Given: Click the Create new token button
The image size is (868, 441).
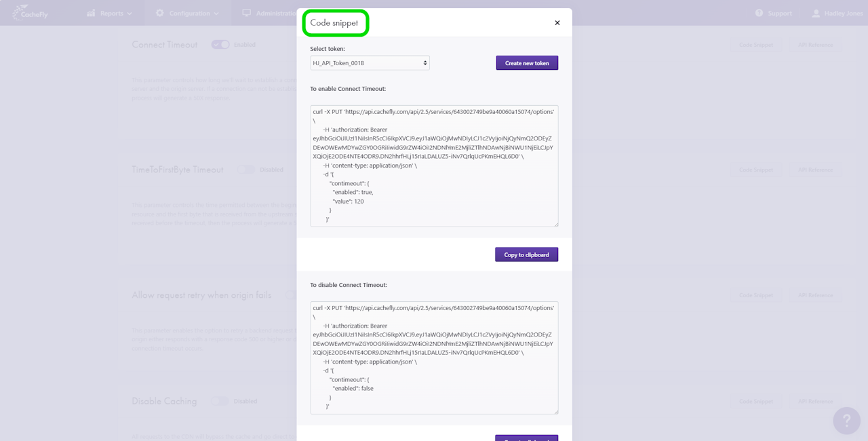Looking at the screenshot, I should coord(527,63).
